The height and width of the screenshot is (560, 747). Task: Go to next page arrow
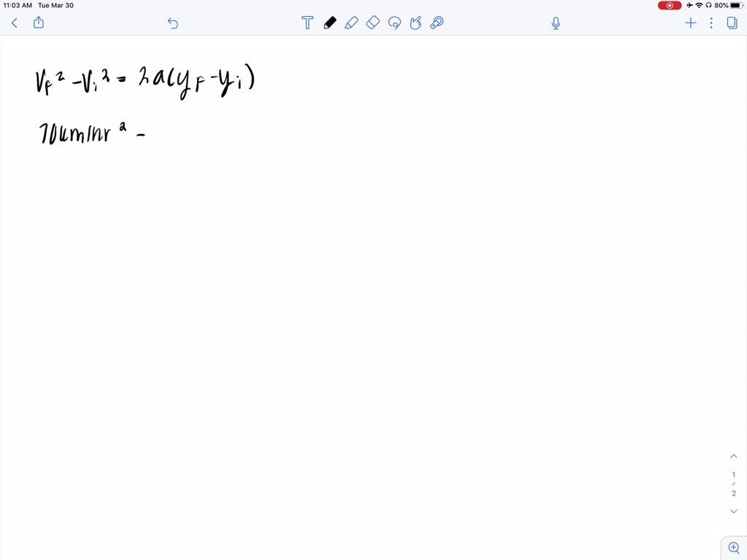[x=734, y=511]
